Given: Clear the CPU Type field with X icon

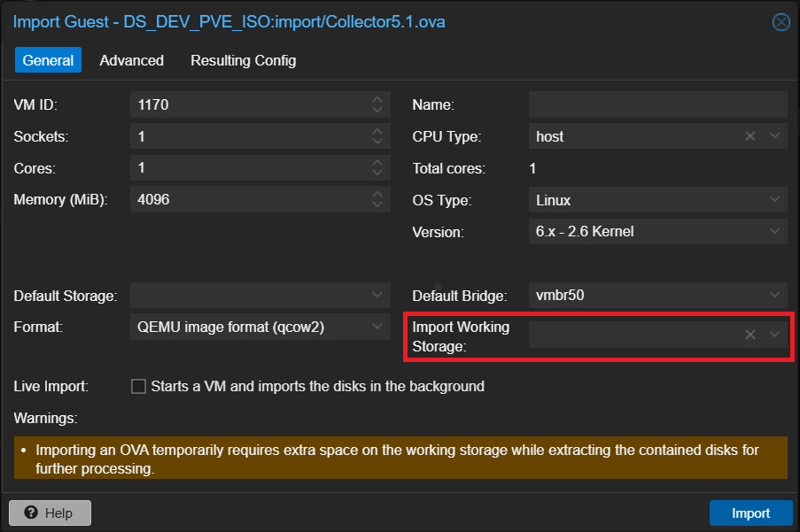Looking at the screenshot, I should tap(750, 136).
